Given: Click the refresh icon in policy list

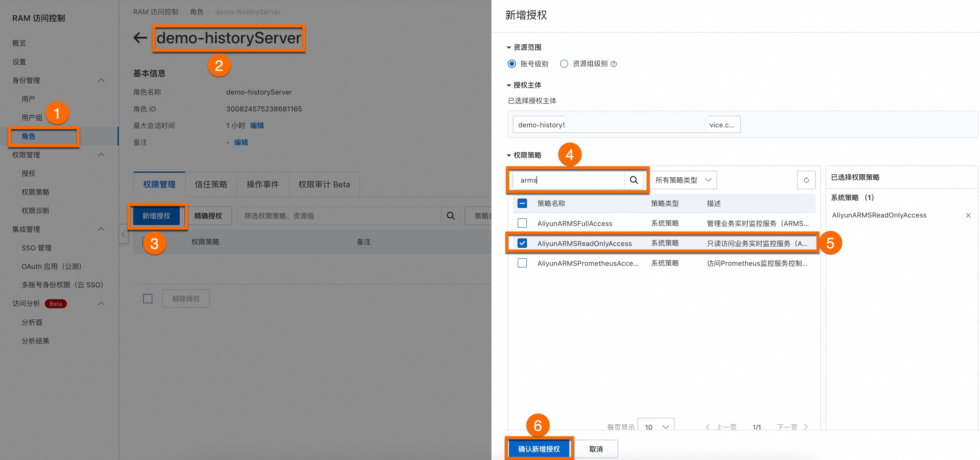Looking at the screenshot, I should tap(806, 180).
